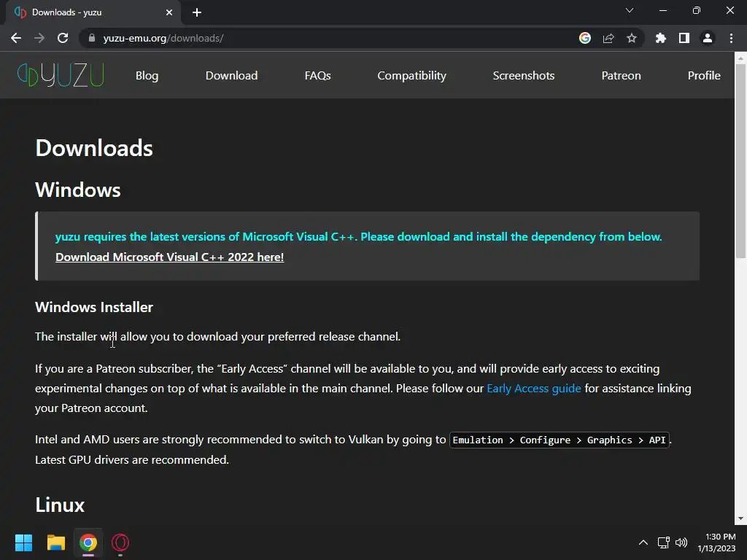
Task: Reload the yuzu downloads page
Action: tap(63, 38)
